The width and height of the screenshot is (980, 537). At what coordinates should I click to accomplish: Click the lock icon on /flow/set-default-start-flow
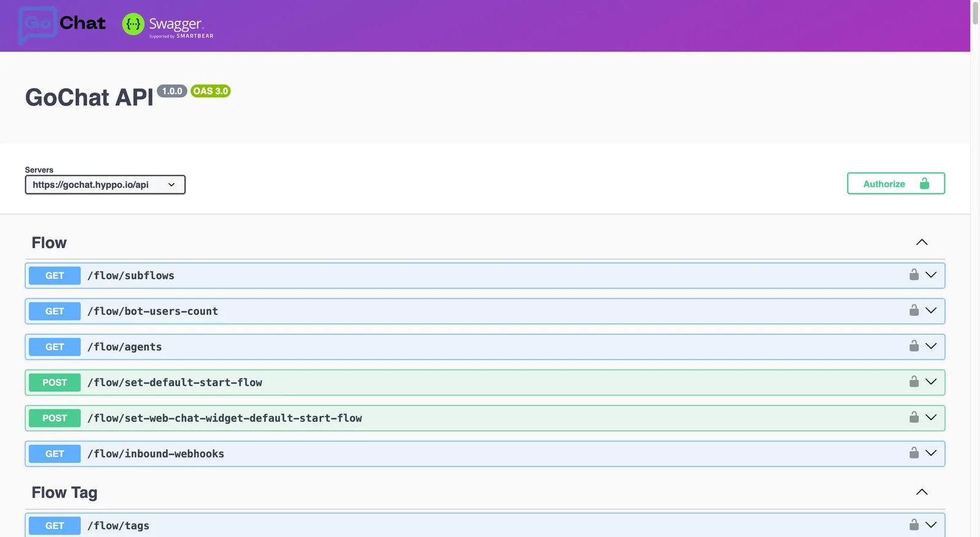click(x=914, y=381)
